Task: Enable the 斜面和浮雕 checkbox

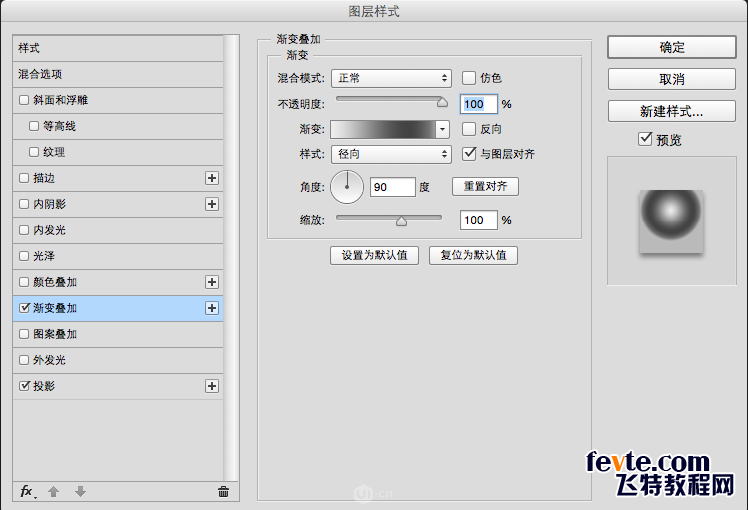Action: (24, 100)
